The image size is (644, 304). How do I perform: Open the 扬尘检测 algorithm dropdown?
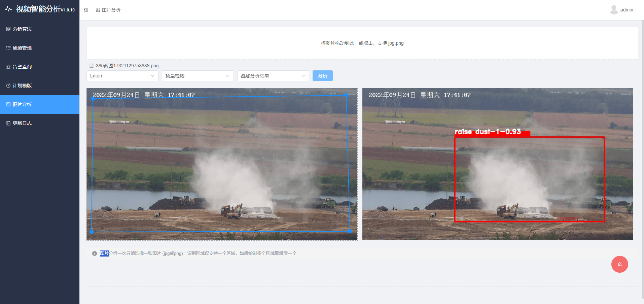(x=198, y=76)
